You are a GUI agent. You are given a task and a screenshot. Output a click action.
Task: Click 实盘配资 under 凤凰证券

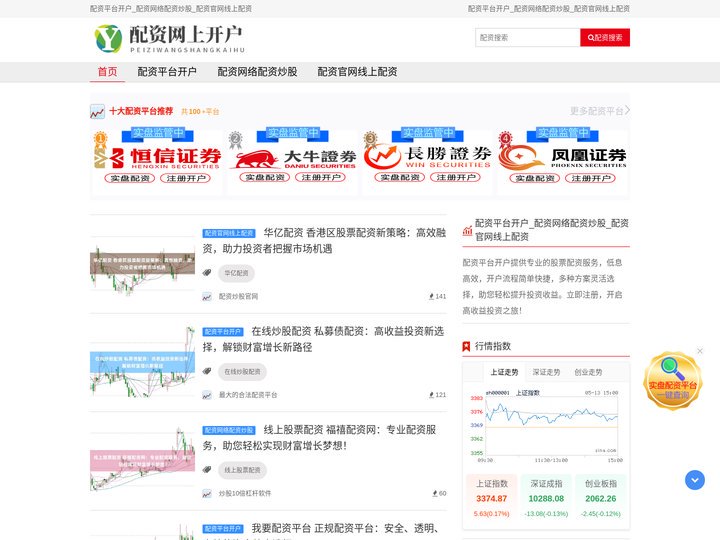(534, 178)
